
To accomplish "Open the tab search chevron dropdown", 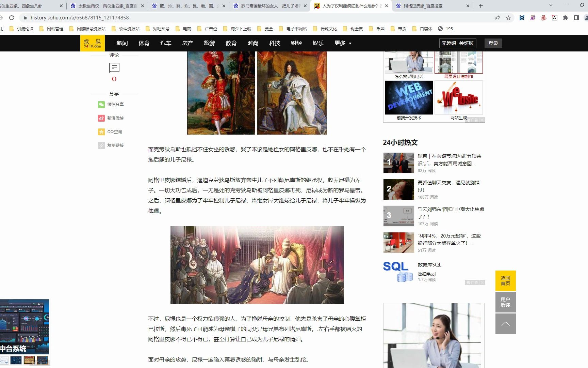I will point(551,5).
